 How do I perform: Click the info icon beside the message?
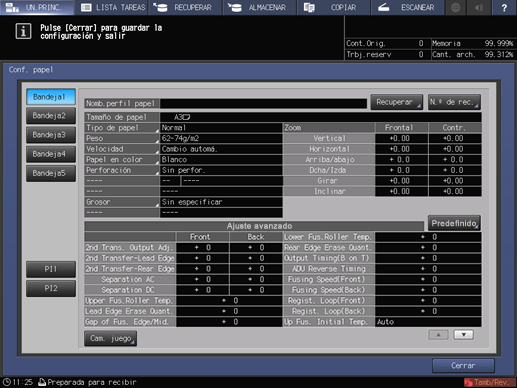click(23, 31)
